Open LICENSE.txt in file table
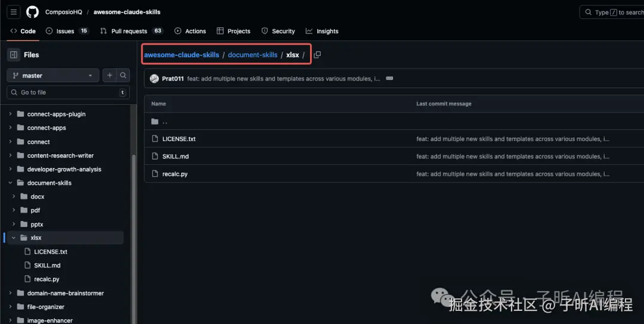Viewport: 644px width, 324px height. click(179, 139)
